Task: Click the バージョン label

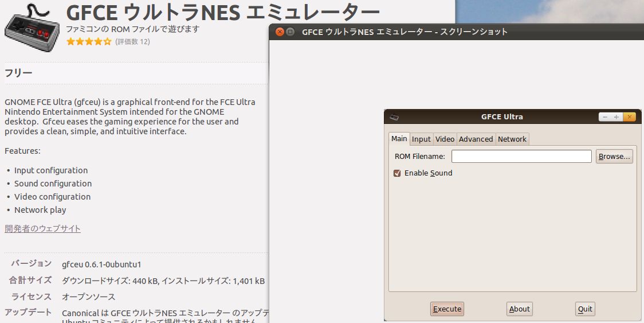Action: (31, 263)
